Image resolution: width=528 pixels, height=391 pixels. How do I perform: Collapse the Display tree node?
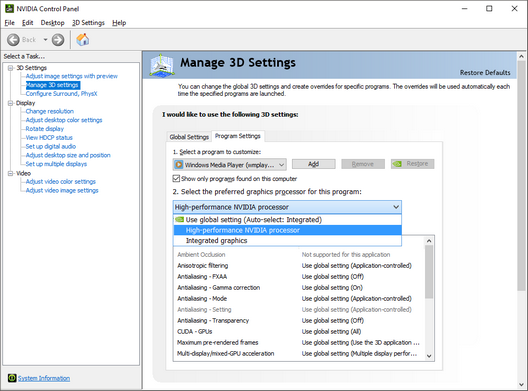[11, 103]
